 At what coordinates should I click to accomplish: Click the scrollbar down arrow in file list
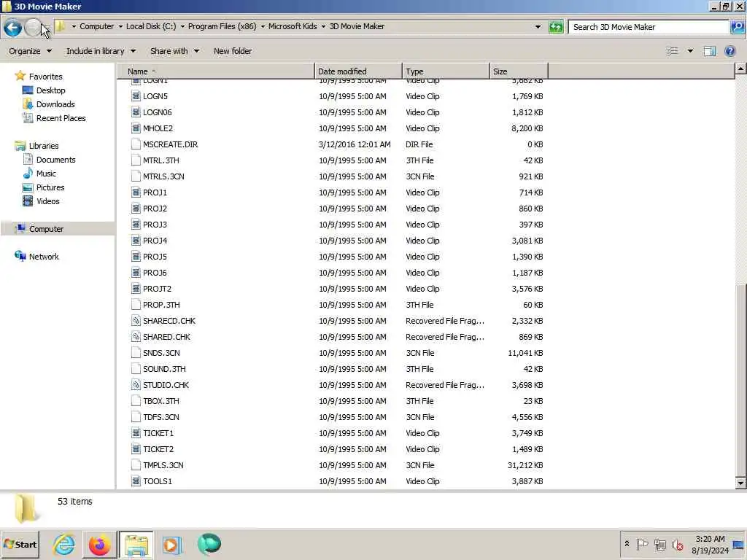coord(740,483)
